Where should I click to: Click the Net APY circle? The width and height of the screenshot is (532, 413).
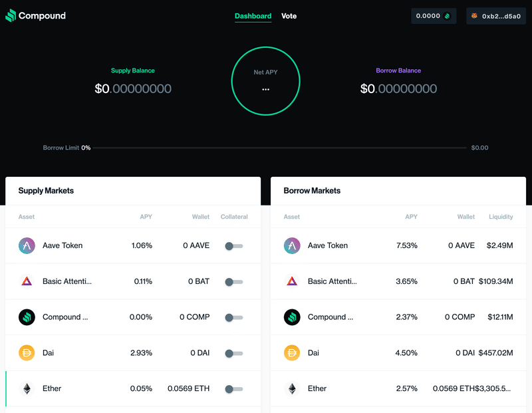[x=265, y=81]
